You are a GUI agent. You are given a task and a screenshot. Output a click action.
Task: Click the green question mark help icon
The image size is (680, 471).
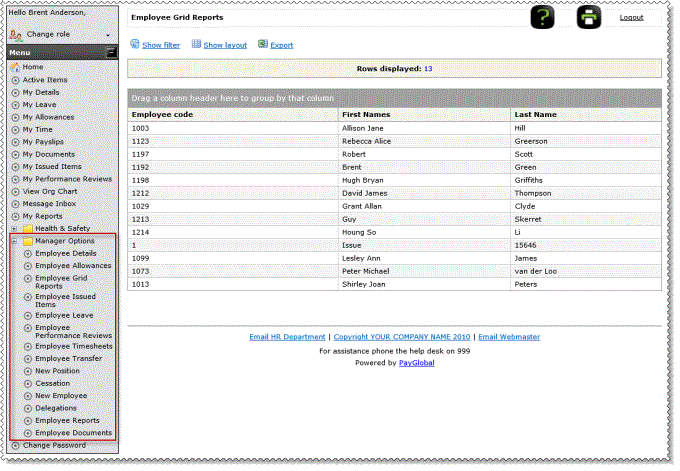pyautogui.click(x=541, y=17)
